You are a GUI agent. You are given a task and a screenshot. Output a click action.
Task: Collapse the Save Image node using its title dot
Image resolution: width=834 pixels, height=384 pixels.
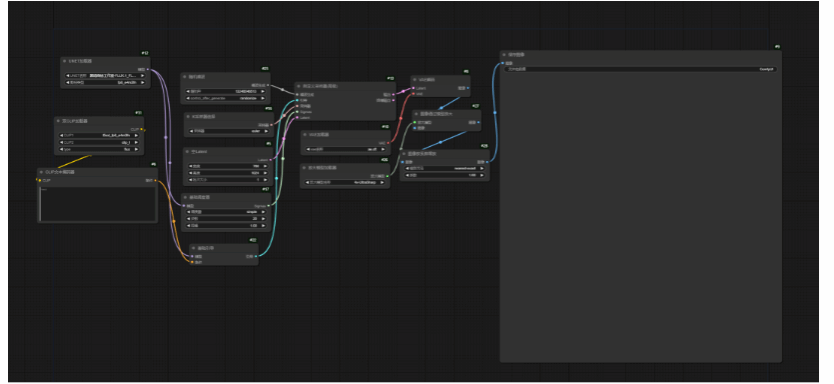(x=504, y=55)
